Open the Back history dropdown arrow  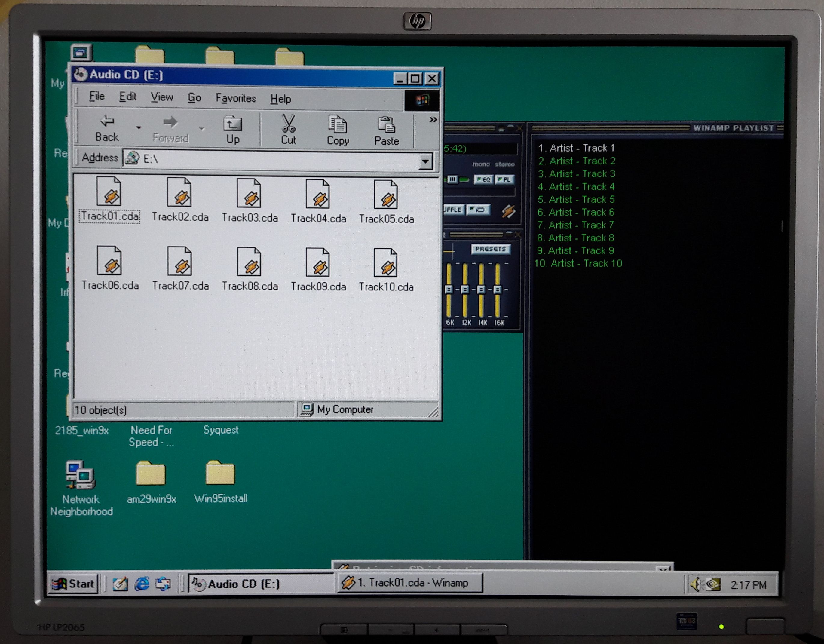pos(139,128)
